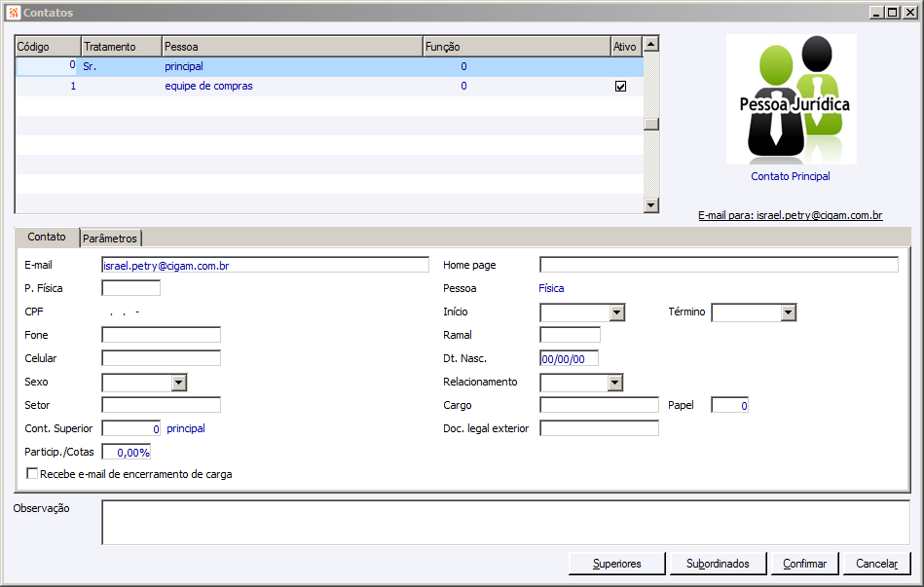924x587 pixels.
Task: Click the Dt. Nasc. date field
Action: pos(570,358)
